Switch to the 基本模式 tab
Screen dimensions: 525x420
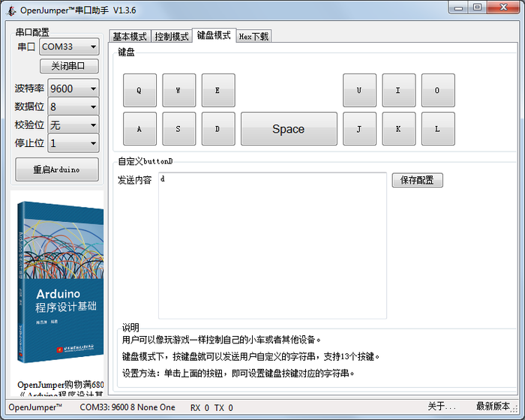130,36
